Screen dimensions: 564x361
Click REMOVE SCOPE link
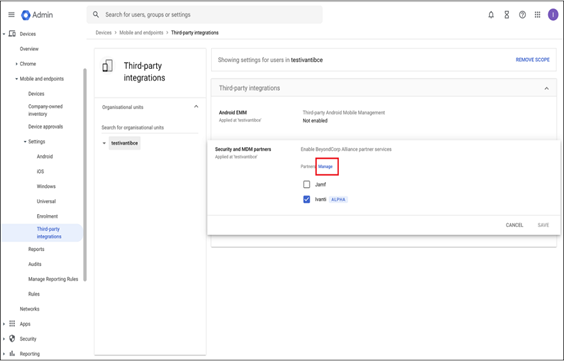pyautogui.click(x=533, y=60)
